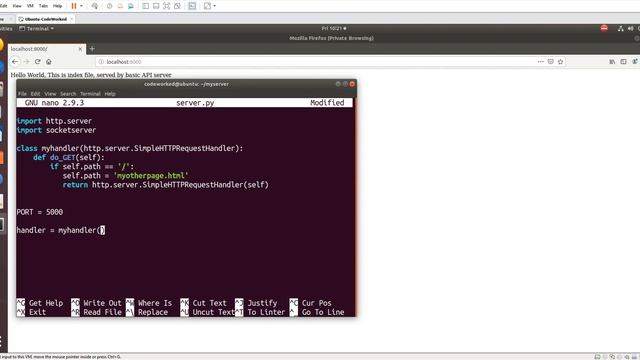Image resolution: width=640 pixels, height=360 pixels.
Task: Close the Ubuntu-CodeWorked VM tab
Action: click(72, 19)
